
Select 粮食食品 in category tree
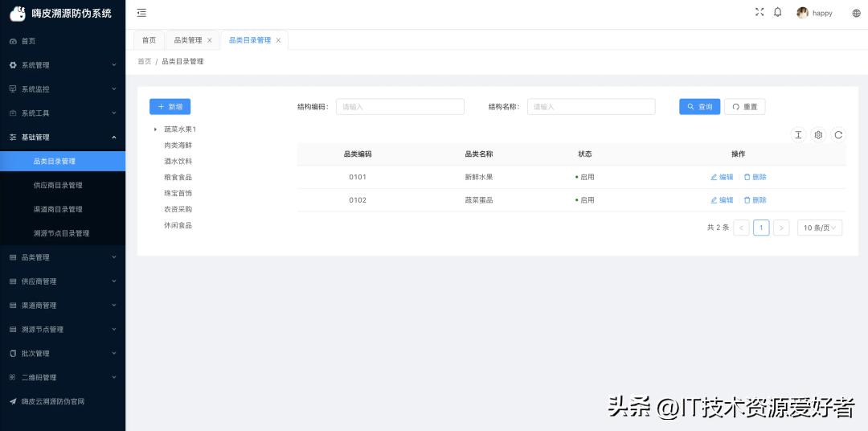tap(178, 177)
